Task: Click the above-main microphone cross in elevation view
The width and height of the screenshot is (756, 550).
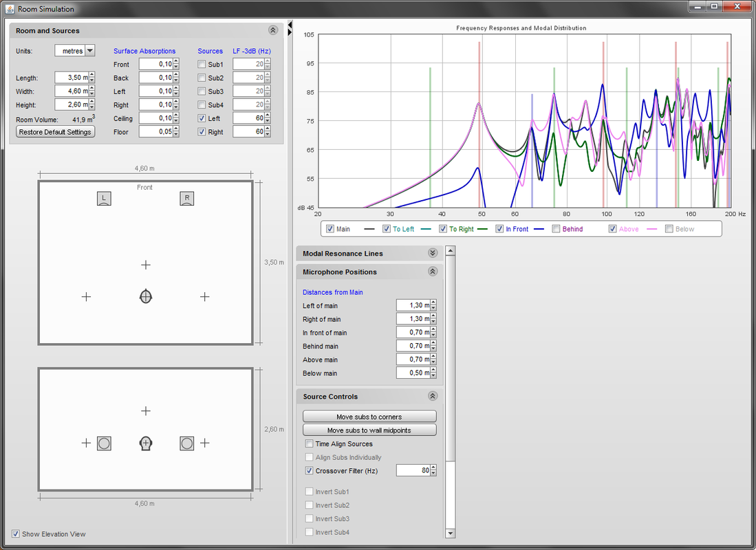Action: [x=146, y=410]
